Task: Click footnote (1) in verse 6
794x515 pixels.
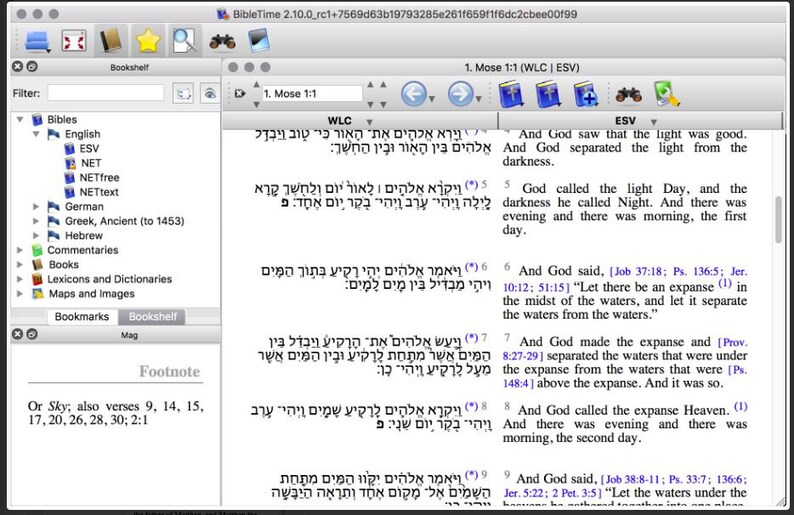Action: [725, 284]
